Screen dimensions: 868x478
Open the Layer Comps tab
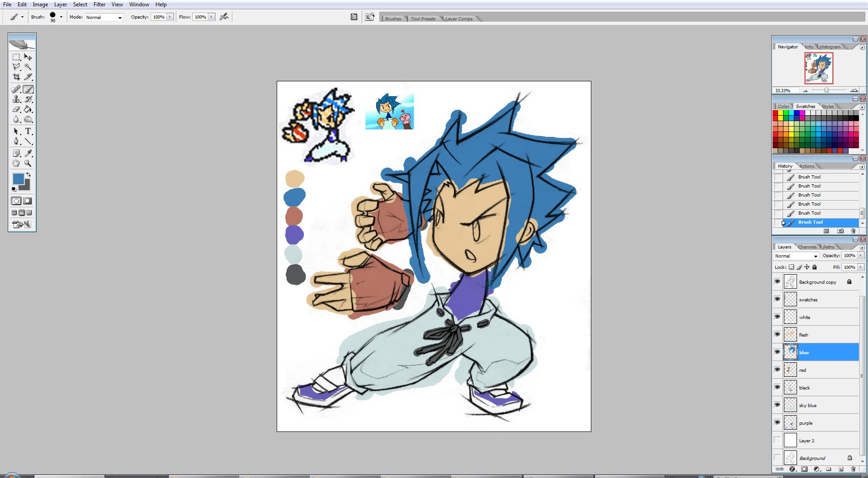[459, 19]
